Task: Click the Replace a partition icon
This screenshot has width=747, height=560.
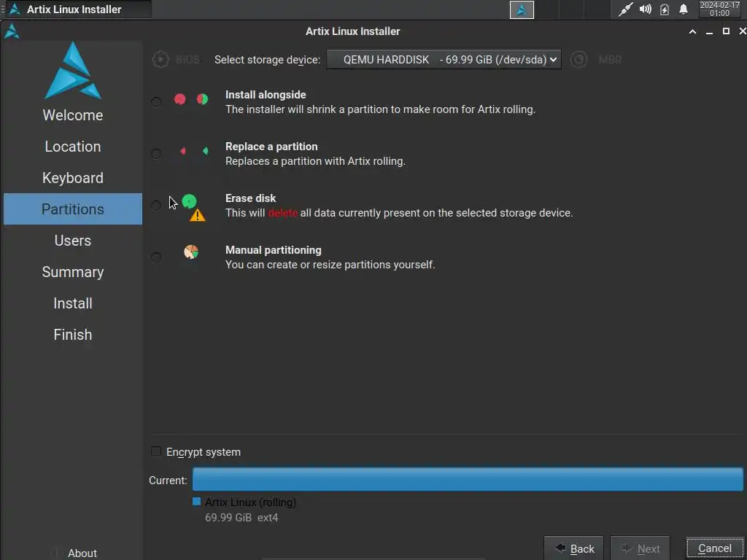Action: (x=194, y=151)
